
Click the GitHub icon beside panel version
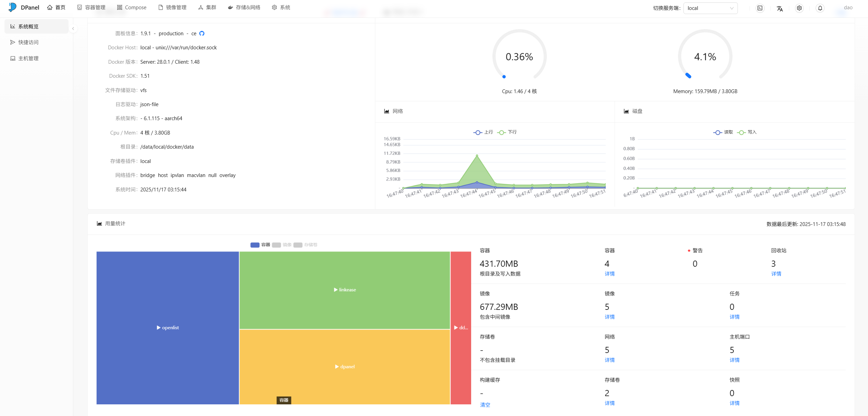202,33
